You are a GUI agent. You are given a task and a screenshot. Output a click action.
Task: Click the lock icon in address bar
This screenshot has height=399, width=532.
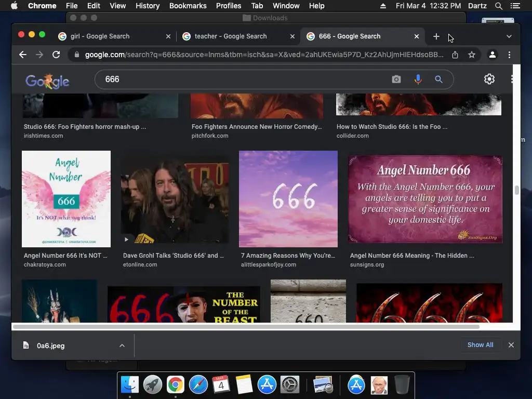pos(77,55)
